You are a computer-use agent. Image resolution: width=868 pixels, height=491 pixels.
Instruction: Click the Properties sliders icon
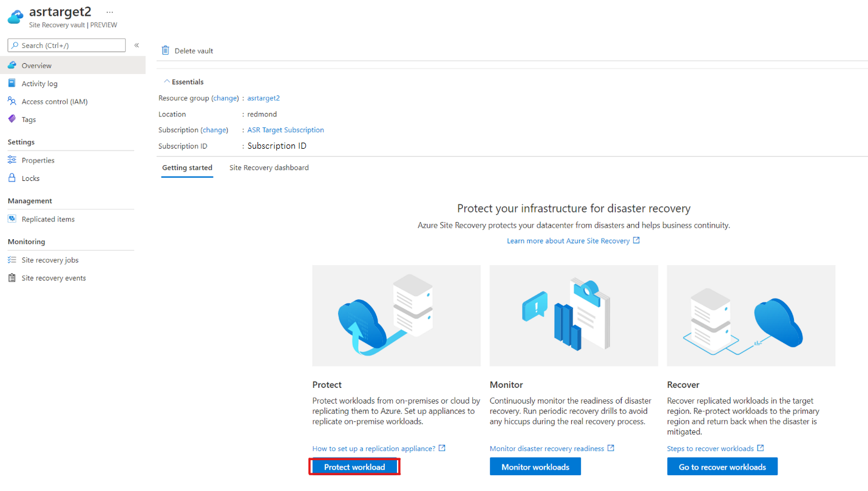tap(12, 160)
